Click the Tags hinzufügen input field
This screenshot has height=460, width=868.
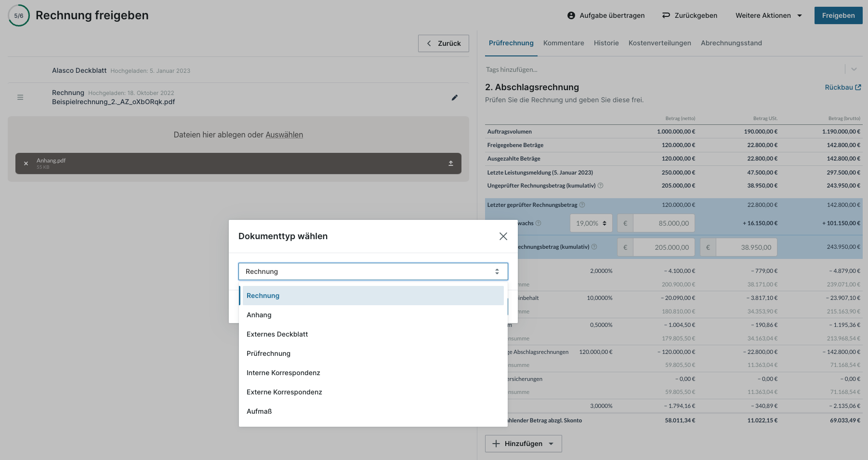tap(660, 69)
